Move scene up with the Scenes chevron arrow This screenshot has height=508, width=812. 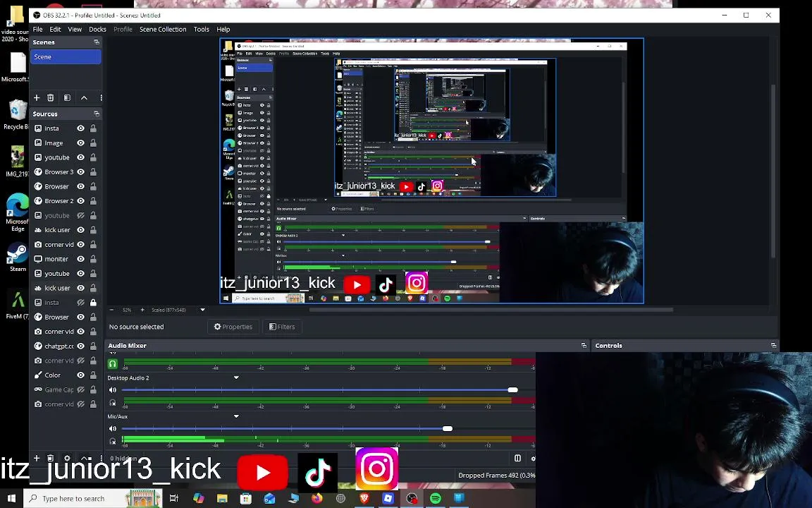click(84, 97)
